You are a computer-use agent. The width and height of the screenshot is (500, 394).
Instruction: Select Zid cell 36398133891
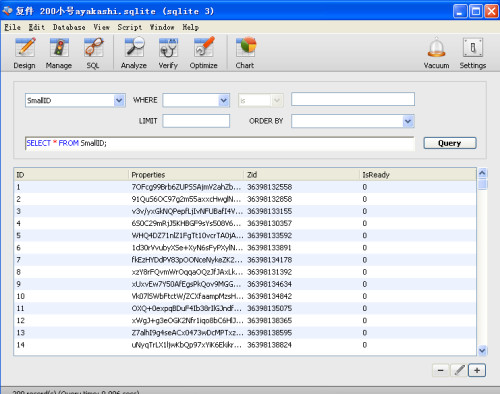click(269, 248)
